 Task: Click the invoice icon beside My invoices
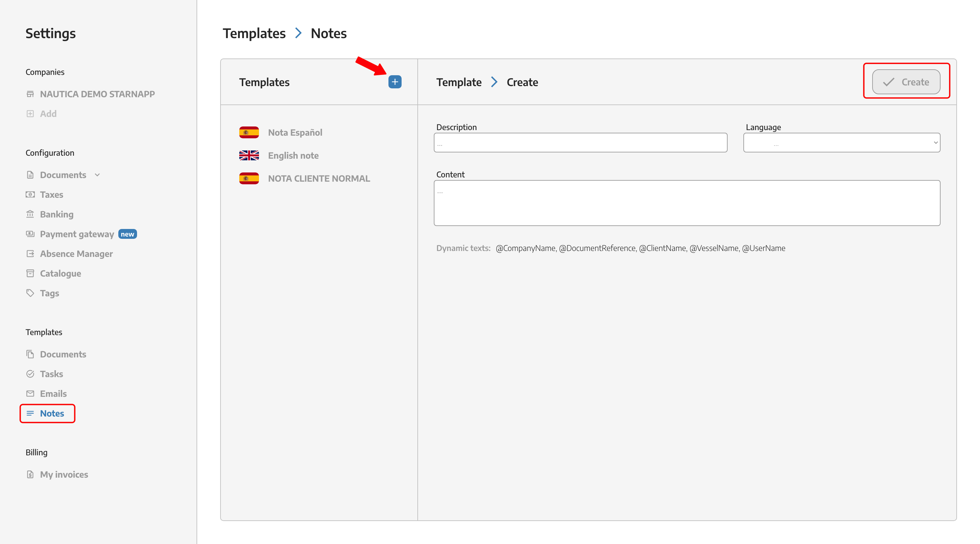click(x=30, y=474)
